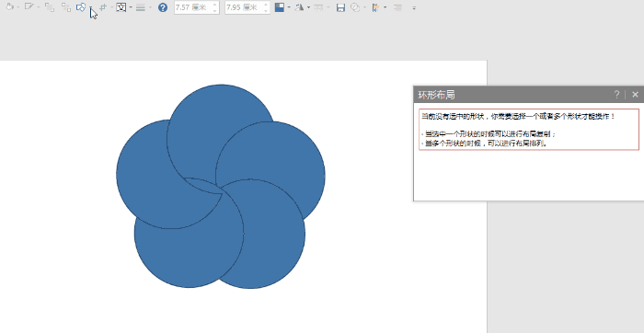Click the 当前没有选中的形状 warning message
This screenshot has height=333, width=644.
click(518, 117)
